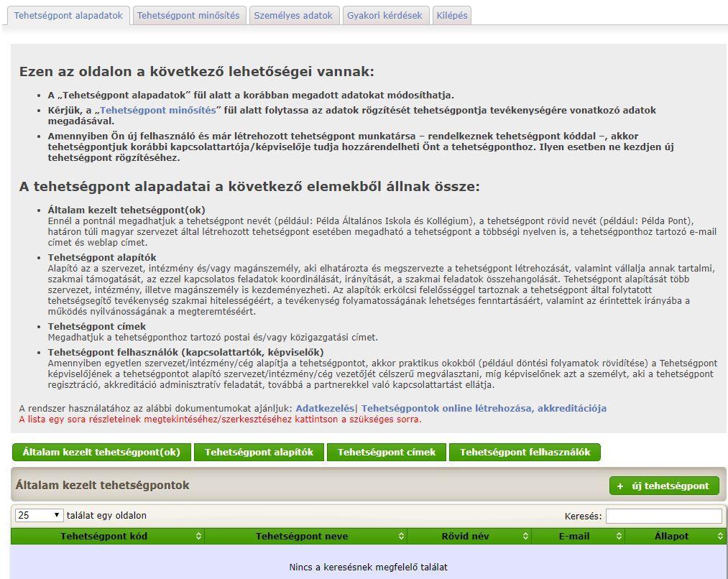Image resolution: width=728 pixels, height=579 pixels.
Task: Focus the Keresés search field
Action: pos(664,516)
